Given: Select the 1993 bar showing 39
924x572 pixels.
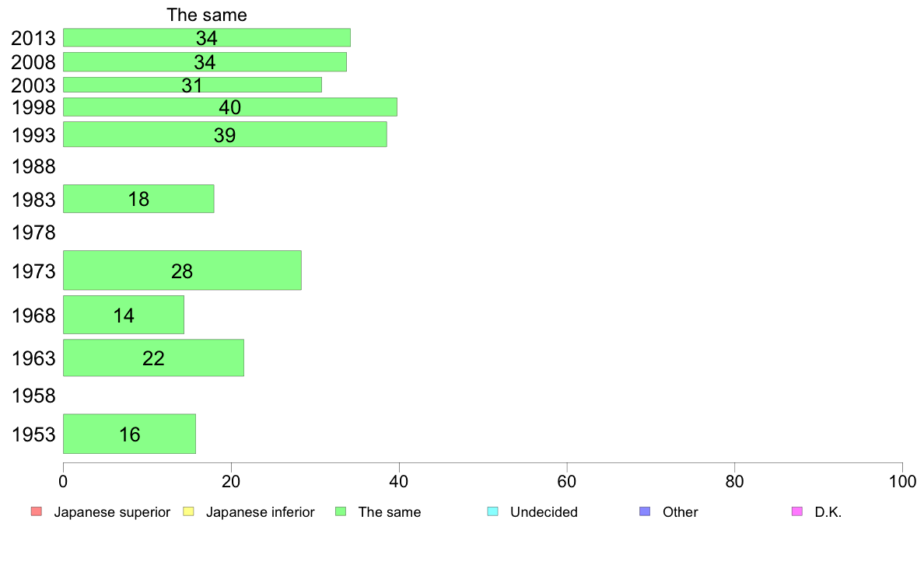Looking at the screenshot, I should tap(225, 134).
